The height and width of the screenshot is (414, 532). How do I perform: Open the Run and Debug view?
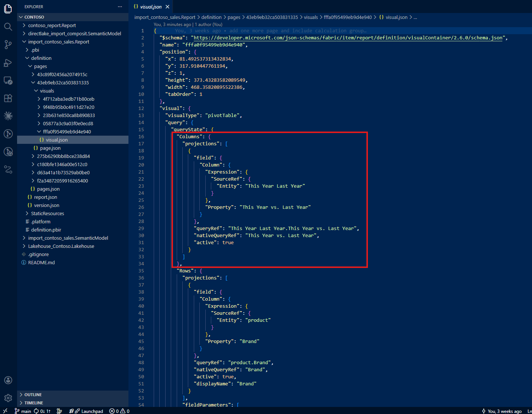[x=8, y=62]
